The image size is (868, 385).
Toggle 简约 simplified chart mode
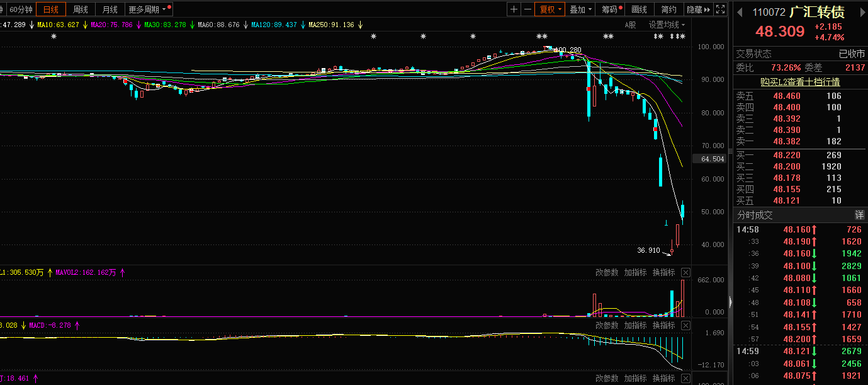(x=668, y=9)
